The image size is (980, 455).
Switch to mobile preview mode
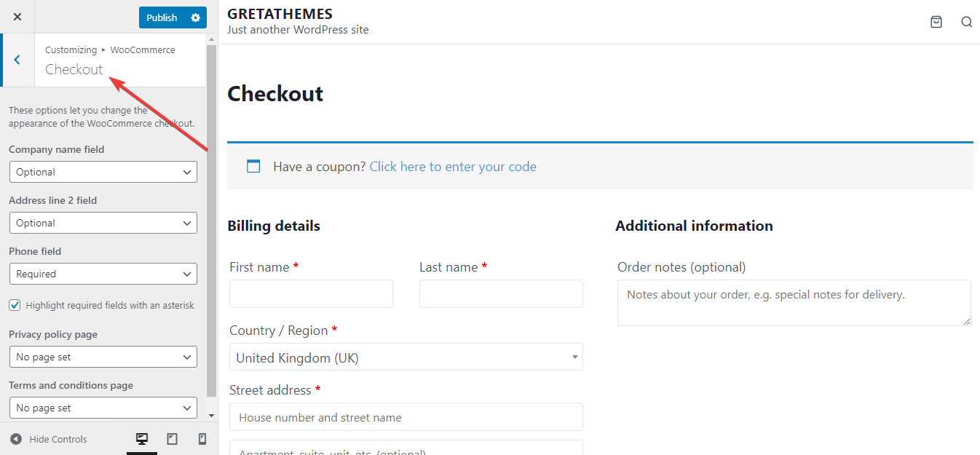point(203,439)
